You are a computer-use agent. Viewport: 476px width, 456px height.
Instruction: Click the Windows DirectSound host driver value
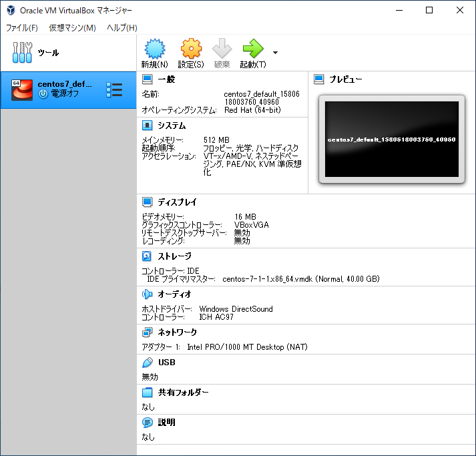(236, 309)
